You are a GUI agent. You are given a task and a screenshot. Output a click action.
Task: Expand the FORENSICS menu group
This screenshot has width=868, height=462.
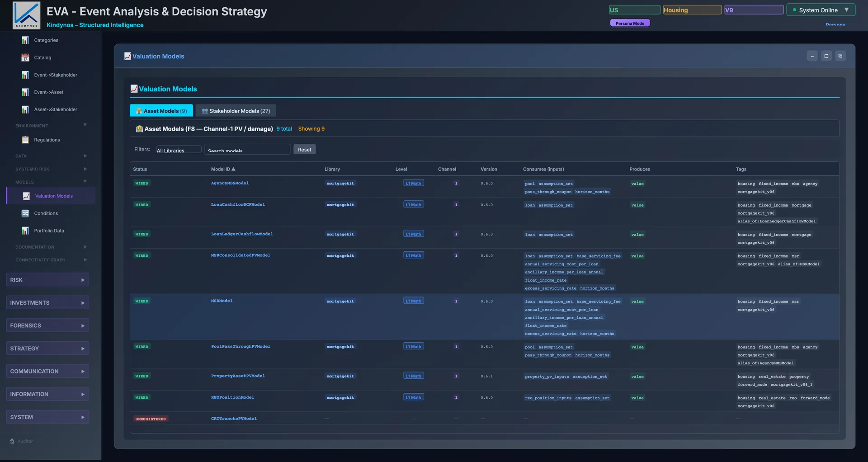click(47, 325)
